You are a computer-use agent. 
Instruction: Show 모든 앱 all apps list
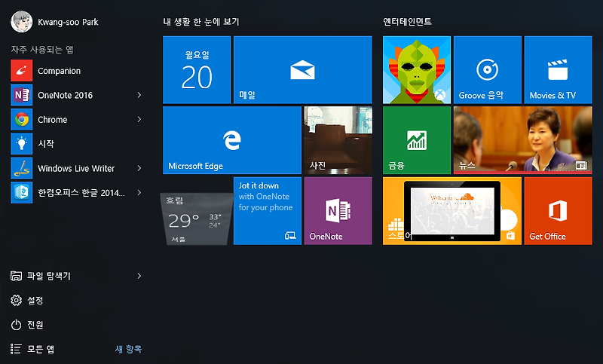tap(32, 349)
